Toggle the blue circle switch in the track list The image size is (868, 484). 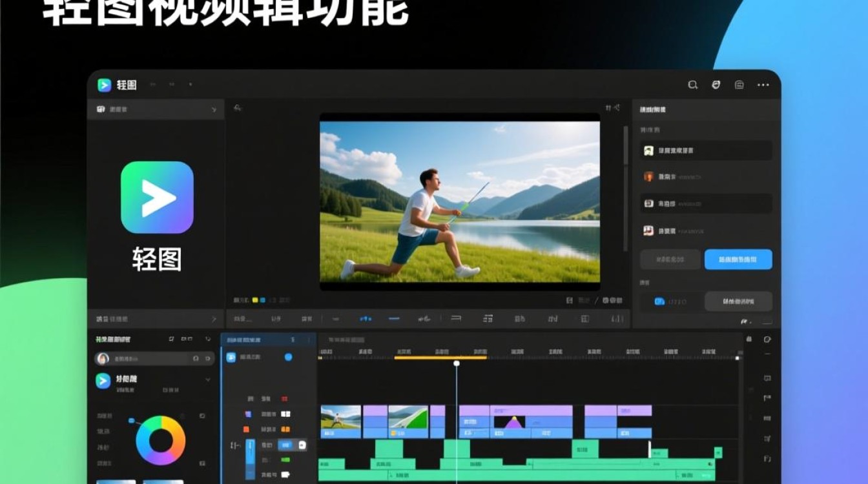(x=289, y=357)
